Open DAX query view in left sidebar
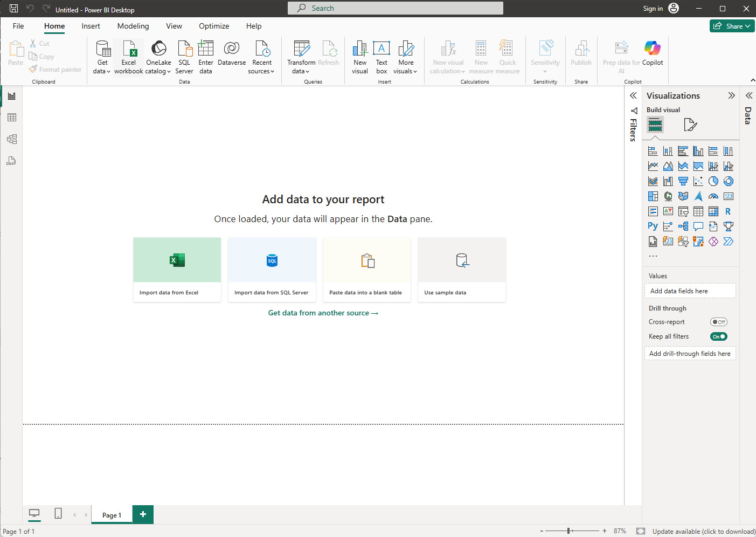This screenshot has height=537, width=756. pos(12,161)
